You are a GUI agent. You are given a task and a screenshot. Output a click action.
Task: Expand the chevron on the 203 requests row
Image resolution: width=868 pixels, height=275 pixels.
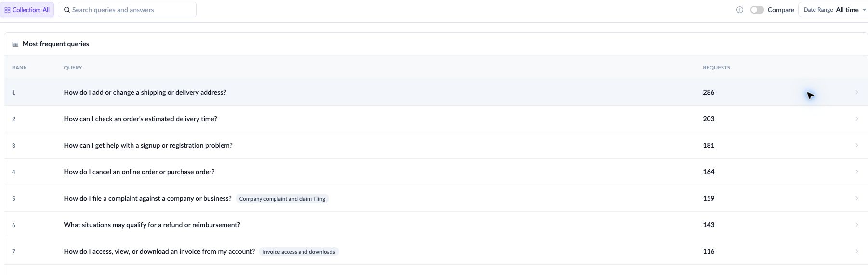coord(856,119)
